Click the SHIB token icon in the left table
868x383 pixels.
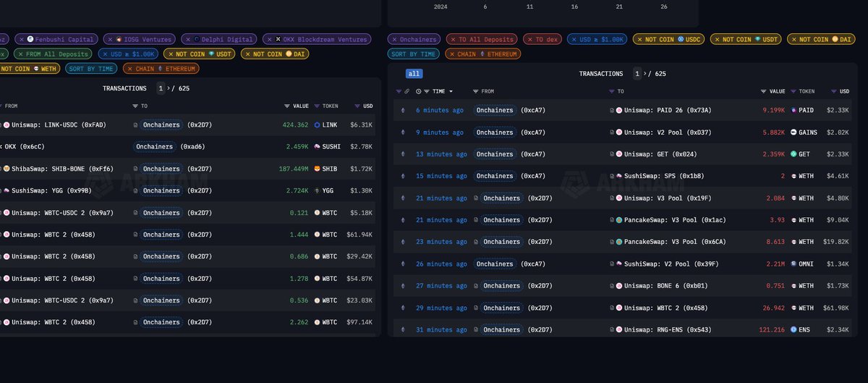coord(317,169)
